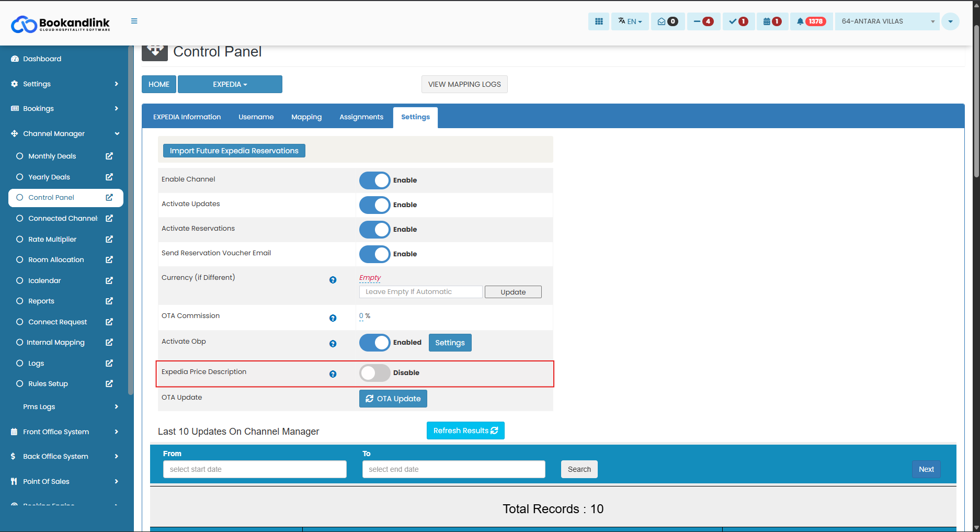Click the minus badge showing 4
Image resolution: width=980 pixels, height=532 pixels.
click(x=703, y=21)
